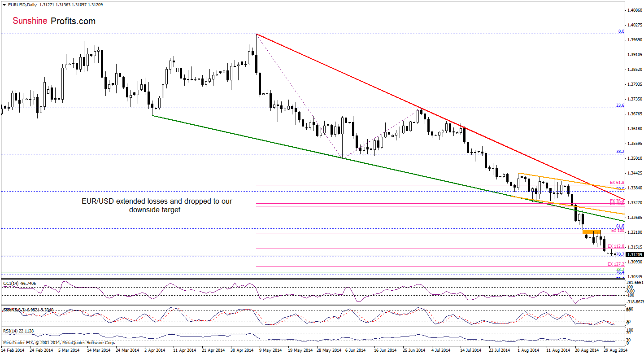Click the current price label 1.31209

click(635, 254)
